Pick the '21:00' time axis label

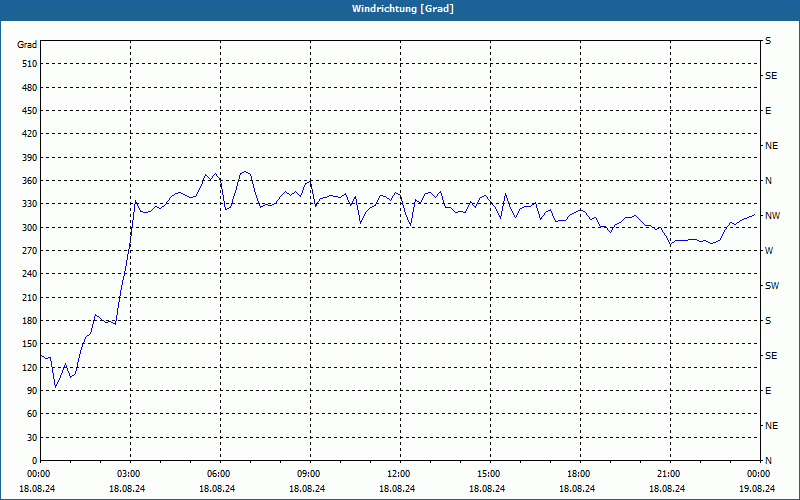pyautogui.click(x=670, y=474)
